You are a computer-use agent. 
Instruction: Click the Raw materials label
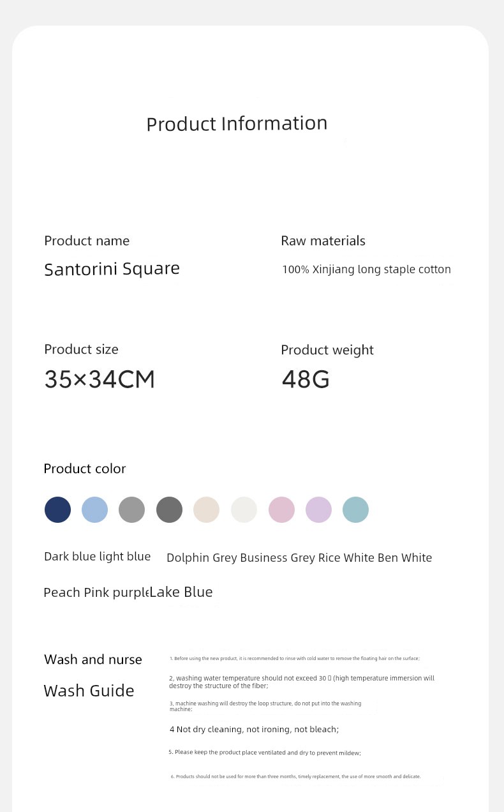[x=323, y=241]
